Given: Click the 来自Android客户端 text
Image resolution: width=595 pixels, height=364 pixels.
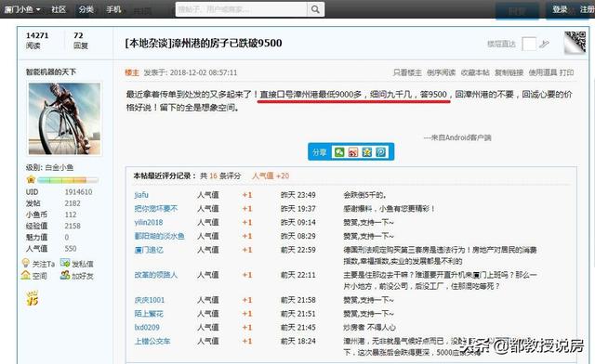Looking at the screenshot, I should click(x=457, y=137).
